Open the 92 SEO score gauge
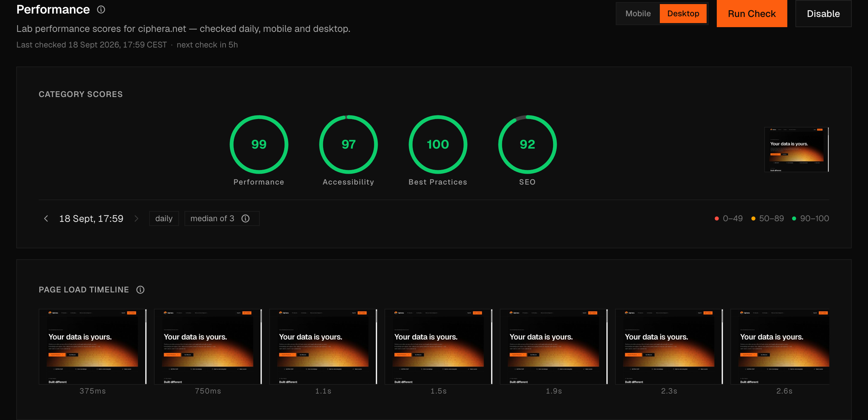 [x=528, y=145]
